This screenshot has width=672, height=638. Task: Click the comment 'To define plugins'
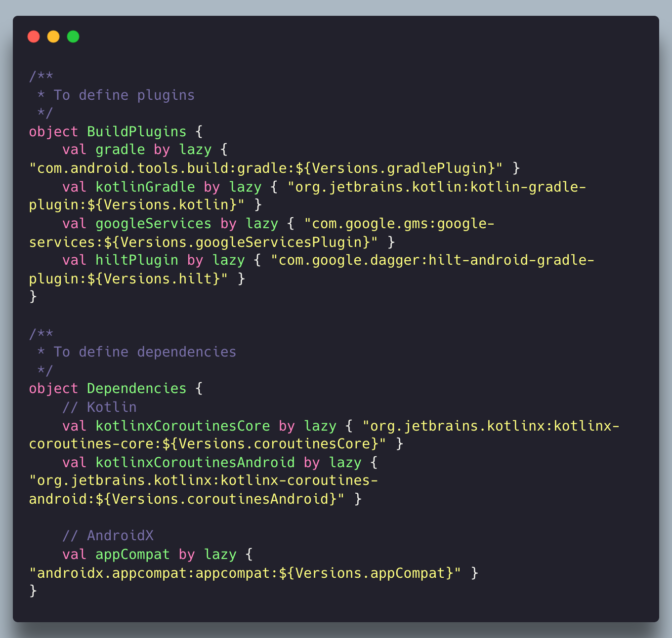pos(124,95)
